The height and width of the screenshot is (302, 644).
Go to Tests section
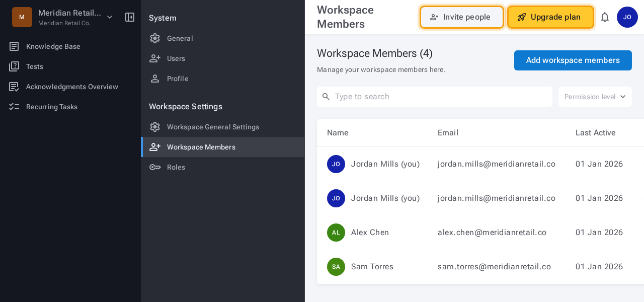click(35, 66)
